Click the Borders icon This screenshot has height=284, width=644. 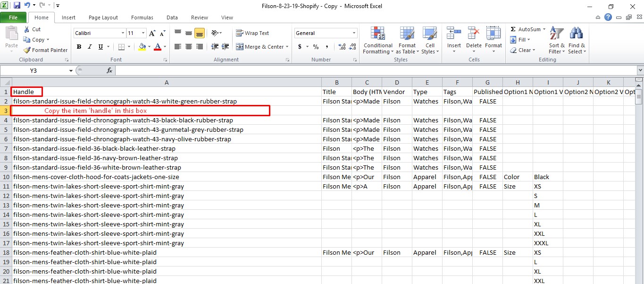click(x=121, y=47)
